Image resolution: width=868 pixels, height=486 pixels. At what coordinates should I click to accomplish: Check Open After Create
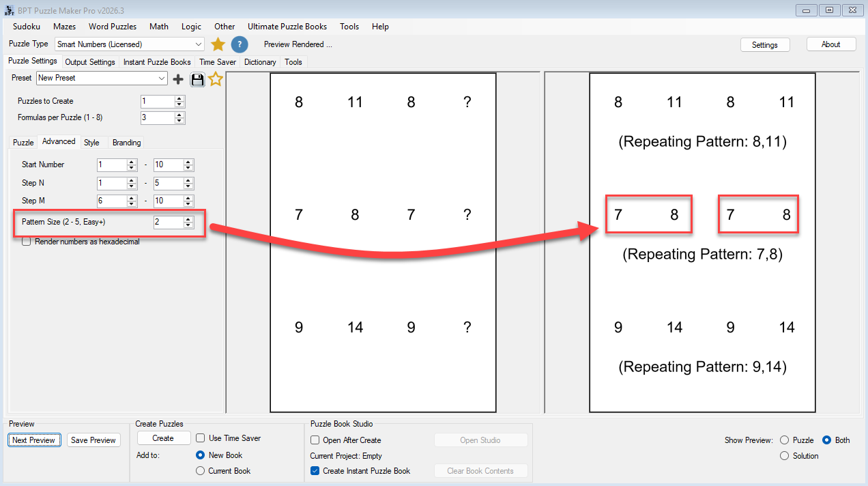pos(315,440)
